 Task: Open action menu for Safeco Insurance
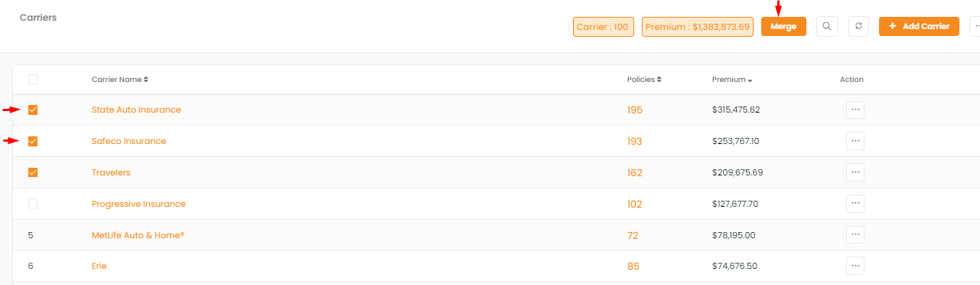click(x=855, y=141)
